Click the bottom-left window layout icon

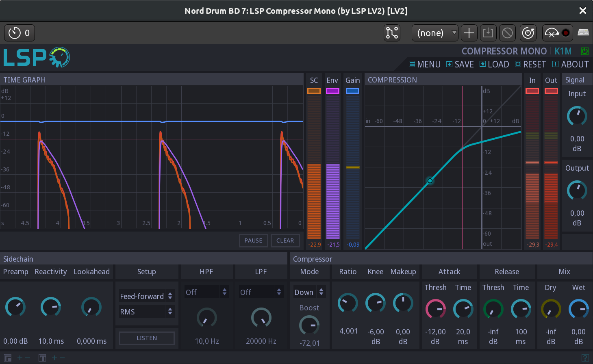[x=8, y=358]
